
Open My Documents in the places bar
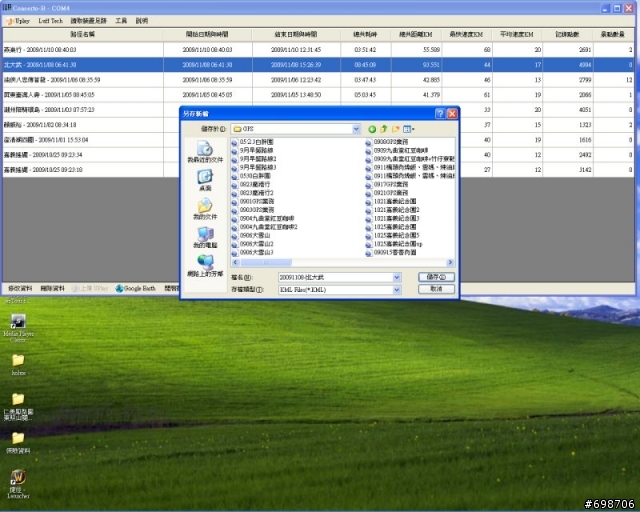pyautogui.click(x=205, y=209)
